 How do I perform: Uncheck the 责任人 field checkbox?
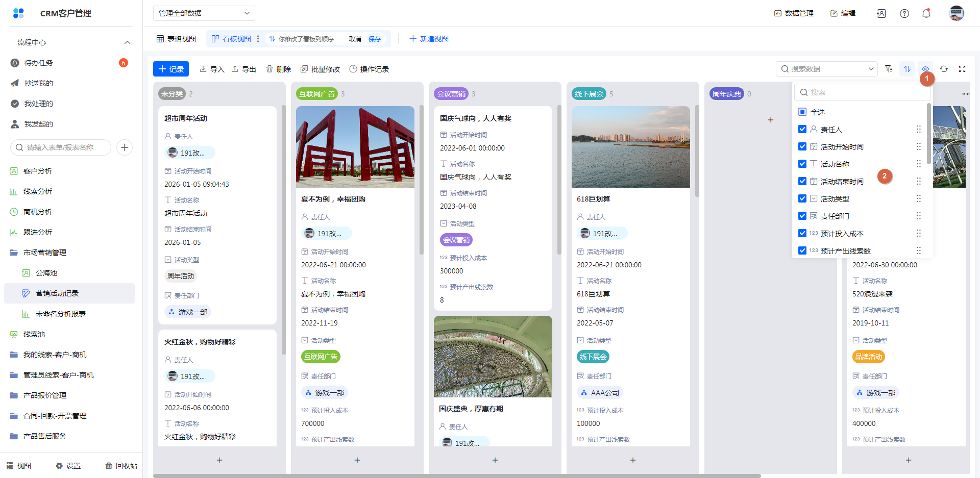click(802, 130)
